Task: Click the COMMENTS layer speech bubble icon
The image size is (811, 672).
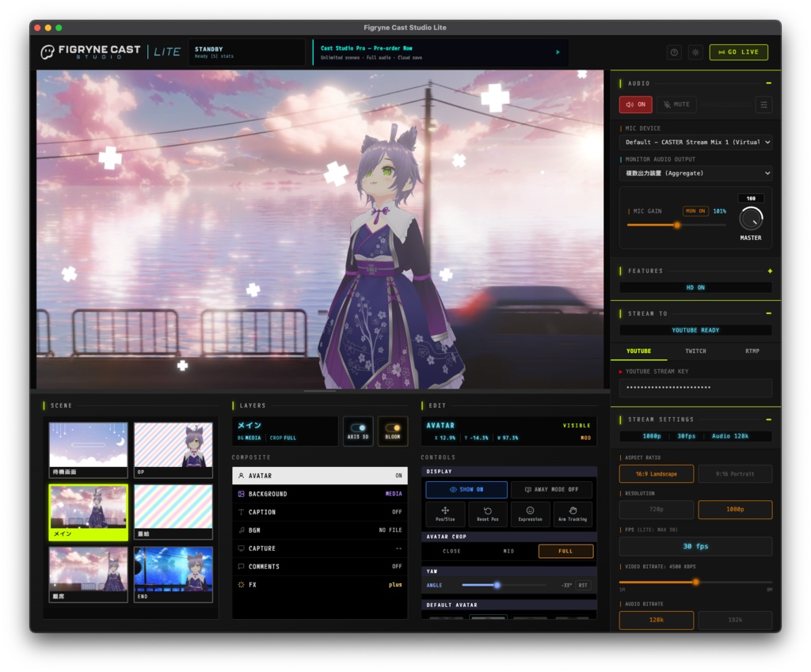Action: (241, 566)
